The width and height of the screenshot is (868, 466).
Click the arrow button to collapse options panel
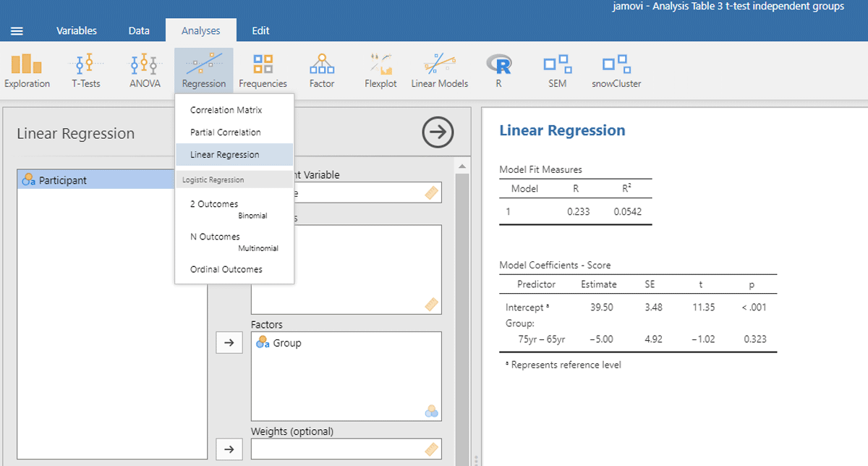437,133
